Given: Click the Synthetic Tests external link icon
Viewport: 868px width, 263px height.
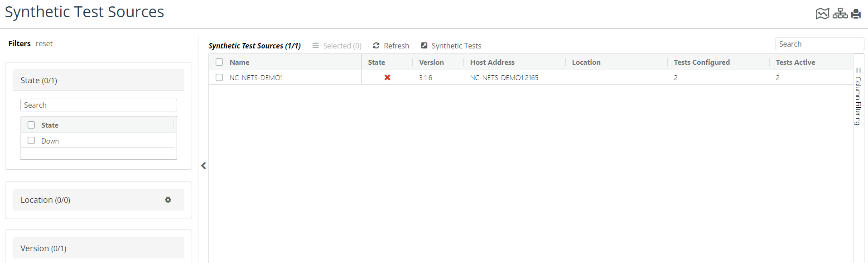Looking at the screenshot, I should pyautogui.click(x=424, y=46).
